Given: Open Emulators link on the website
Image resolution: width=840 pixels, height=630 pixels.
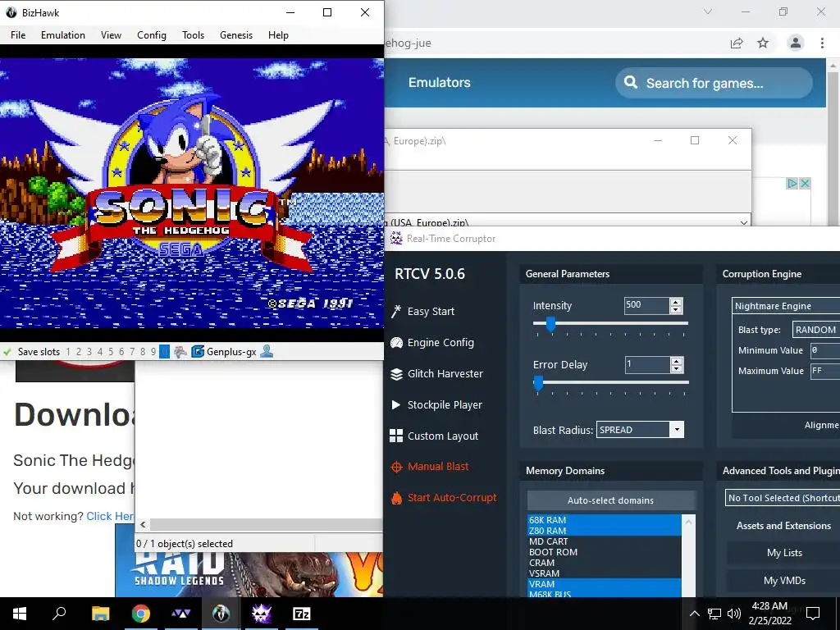Looking at the screenshot, I should [440, 83].
